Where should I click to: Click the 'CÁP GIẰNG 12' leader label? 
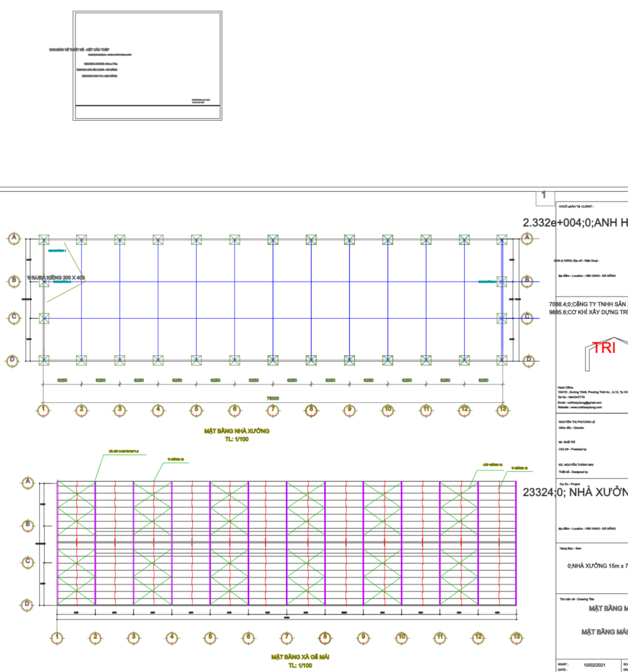pos(493,465)
